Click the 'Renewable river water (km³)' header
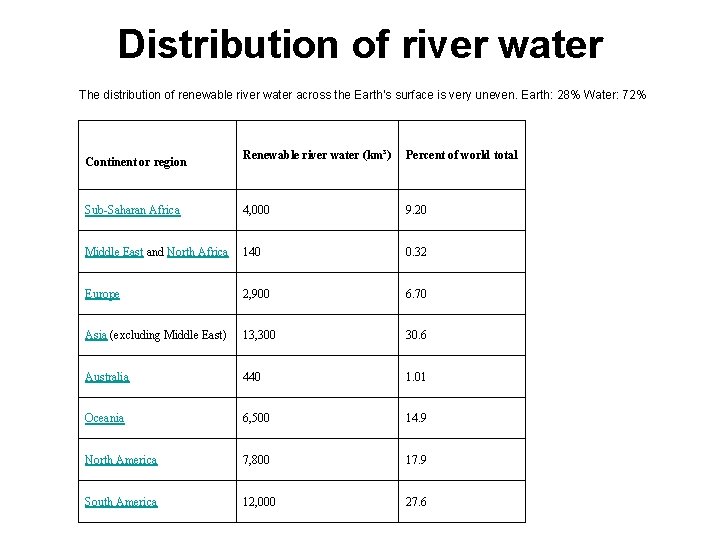The width and height of the screenshot is (720, 540). coord(315,155)
